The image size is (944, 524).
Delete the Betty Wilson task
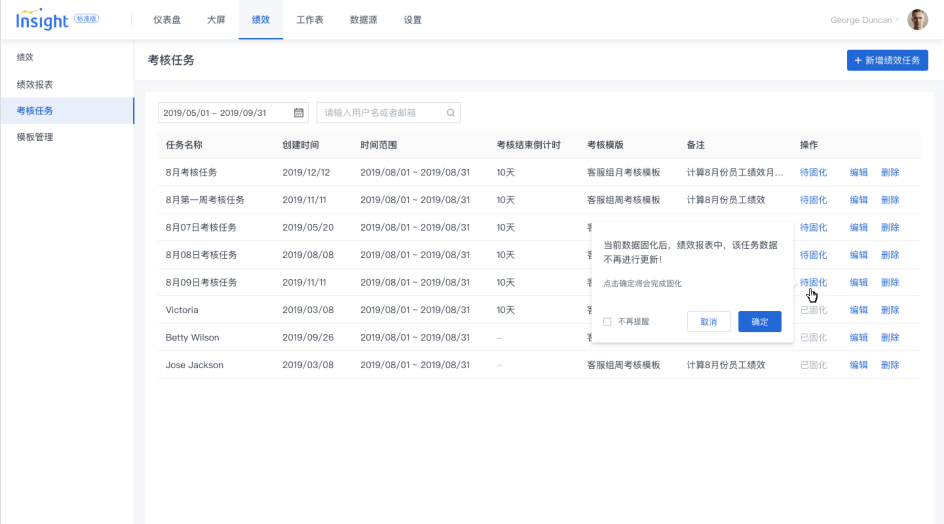click(889, 338)
